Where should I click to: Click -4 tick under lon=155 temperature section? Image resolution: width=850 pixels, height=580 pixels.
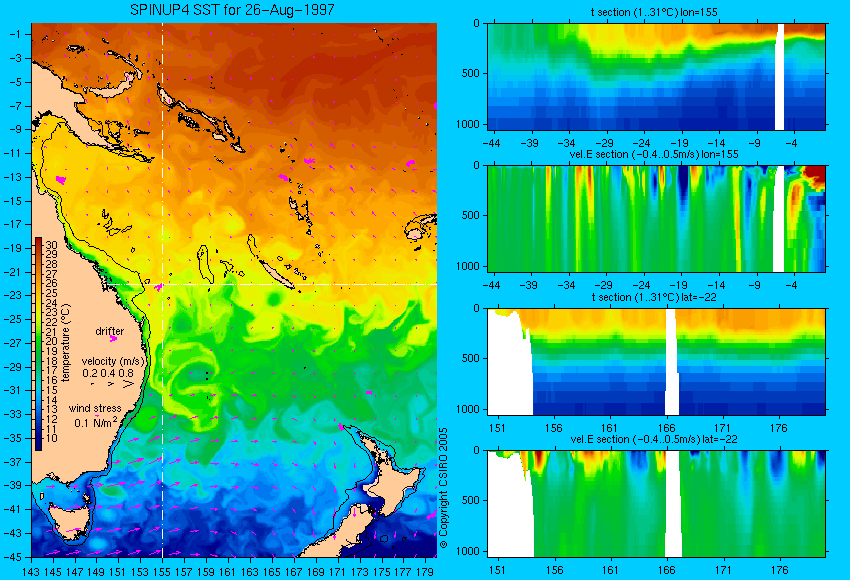click(x=791, y=143)
